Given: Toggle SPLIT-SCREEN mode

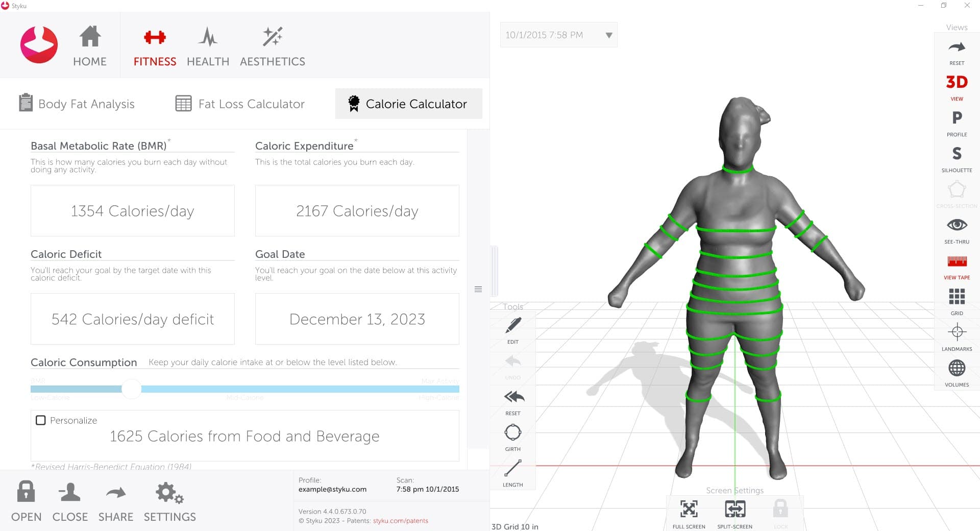Looking at the screenshot, I should pyautogui.click(x=735, y=514).
